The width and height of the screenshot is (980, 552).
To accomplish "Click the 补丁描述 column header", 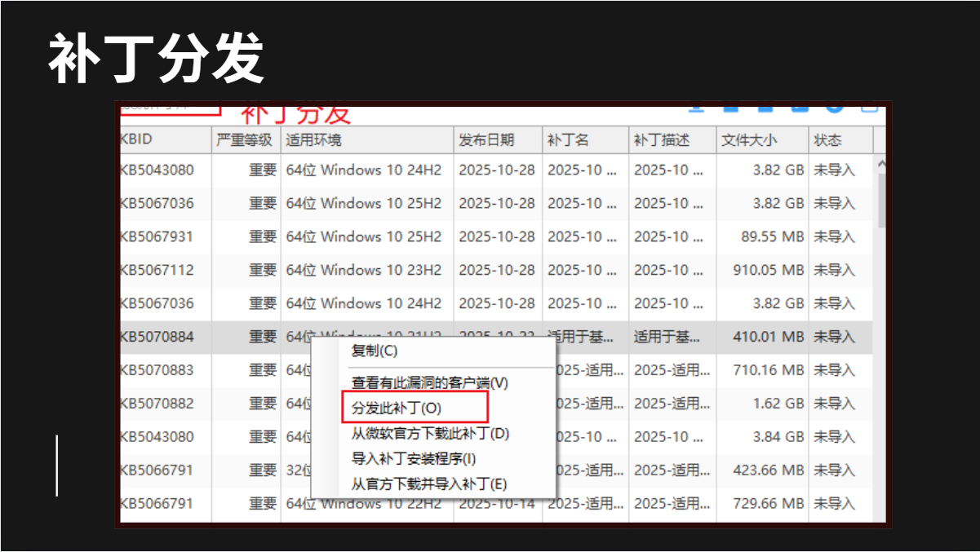I will [672, 139].
